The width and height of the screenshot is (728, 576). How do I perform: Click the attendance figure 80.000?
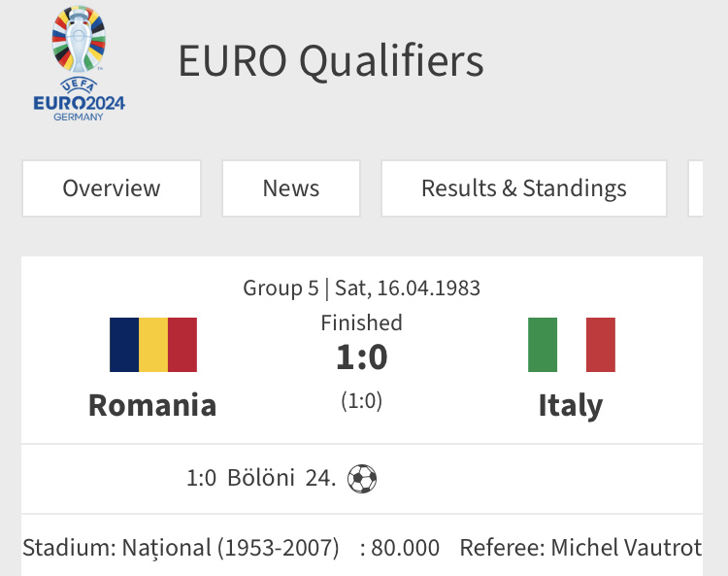click(405, 548)
